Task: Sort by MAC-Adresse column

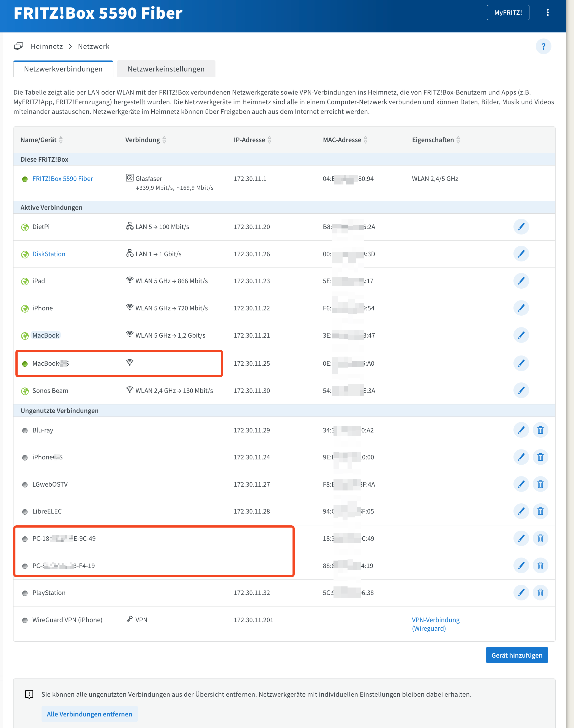Action: [x=365, y=140]
